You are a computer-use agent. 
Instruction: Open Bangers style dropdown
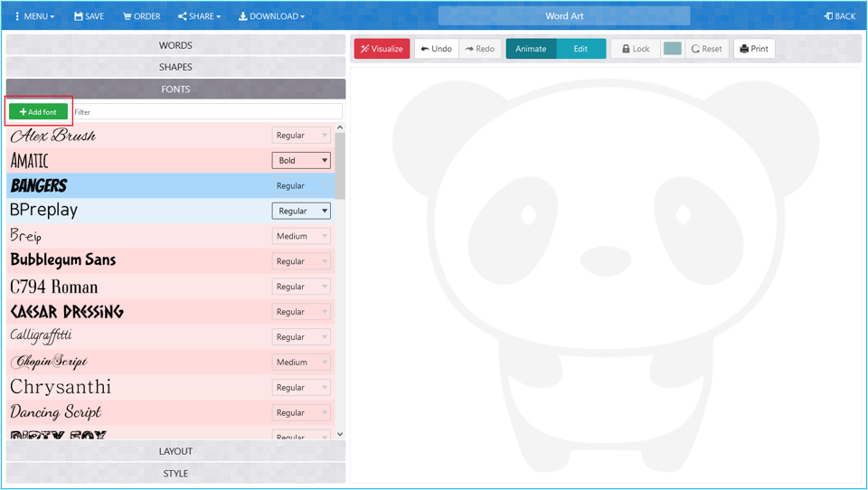pyautogui.click(x=301, y=185)
